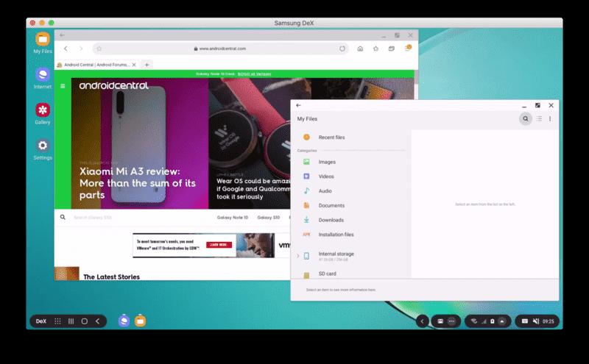
Task: Show recent apps from taskbar
Action: click(71, 321)
